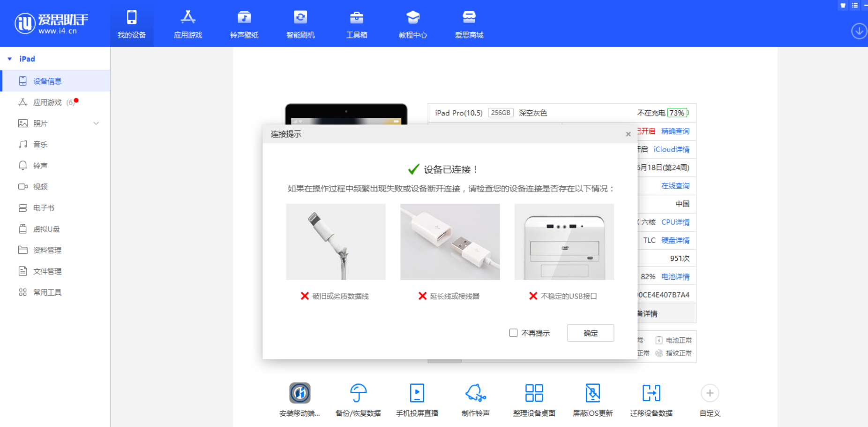Click the unstable USB port image

tap(564, 242)
